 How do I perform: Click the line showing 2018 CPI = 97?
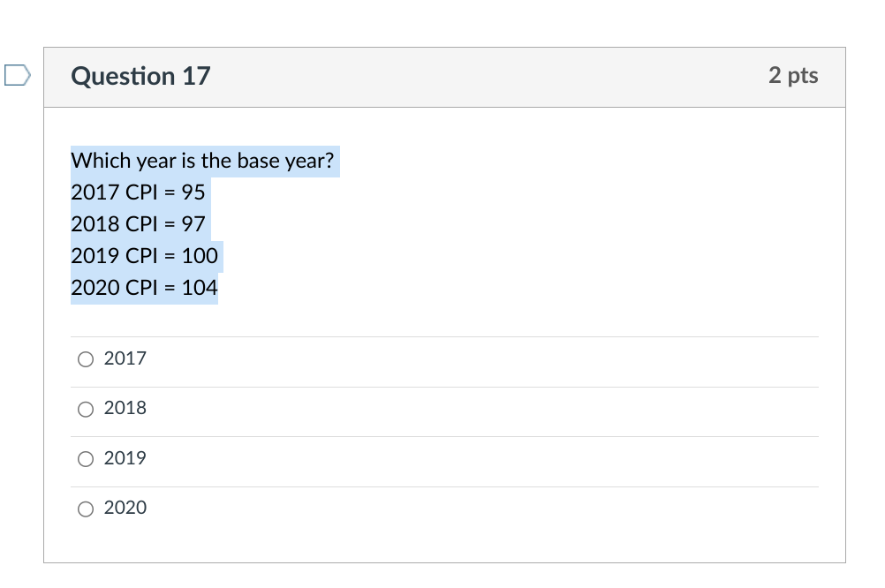coord(137,223)
